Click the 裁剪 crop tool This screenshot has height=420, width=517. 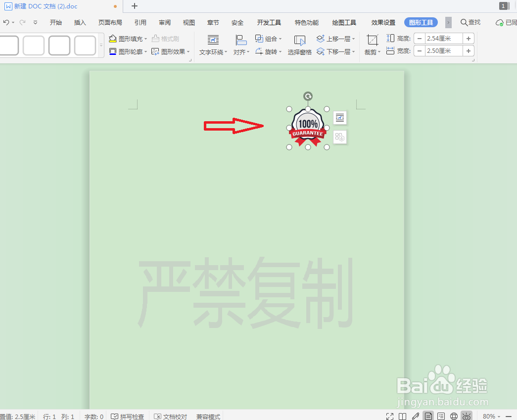click(x=373, y=45)
